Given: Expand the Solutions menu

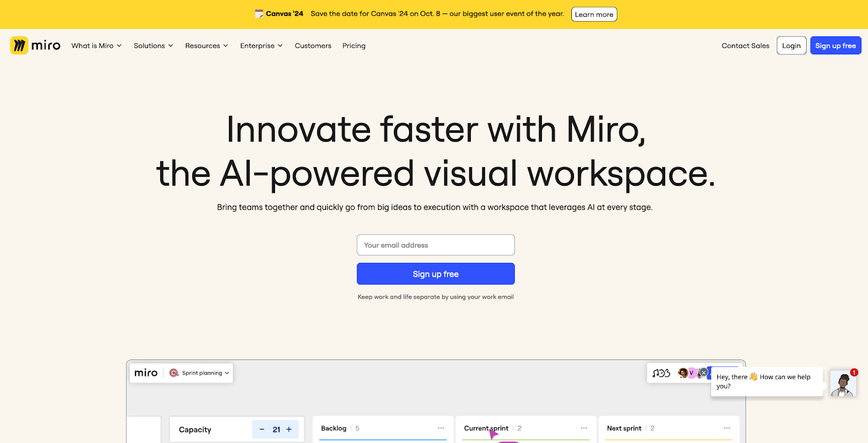Looking at the screenshot, I should (x=154, y=46).
